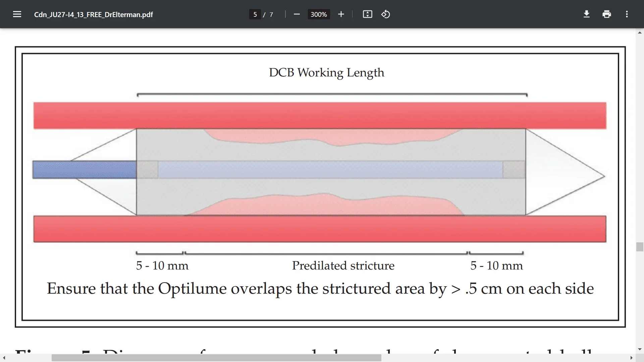
Task: Open the sidebar hamburger menu
Action: pyautogui.click(x=17, y=14)
